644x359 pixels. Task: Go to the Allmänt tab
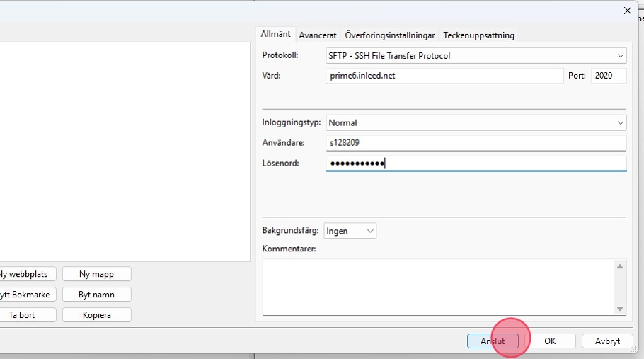click(x=275, y=35)
